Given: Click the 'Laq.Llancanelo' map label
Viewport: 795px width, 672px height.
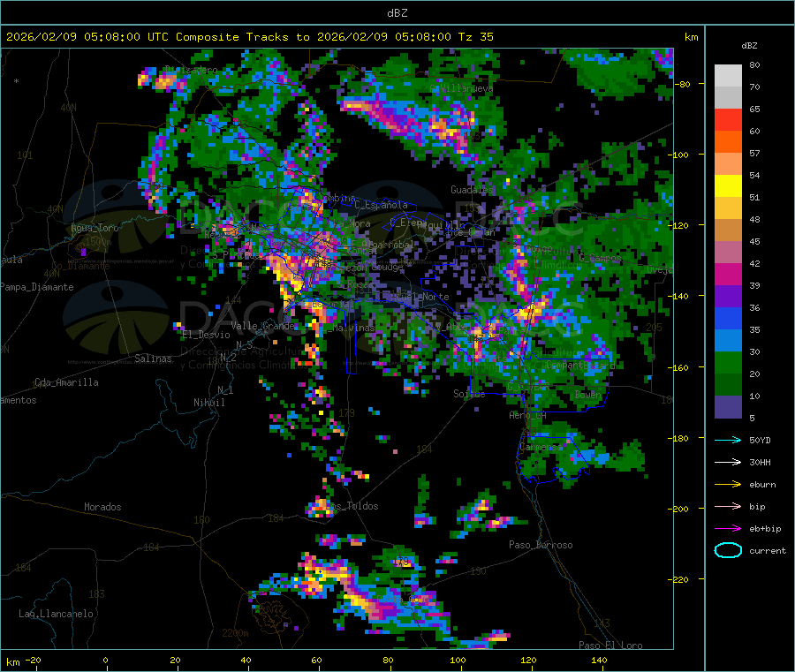Looking at the screenshot, I should click(x=56, y=614).
